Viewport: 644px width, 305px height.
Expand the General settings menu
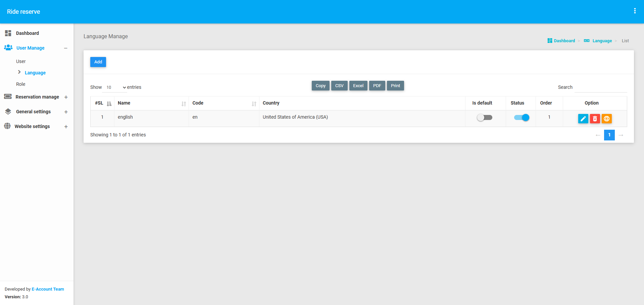click(x=66, y=112)
